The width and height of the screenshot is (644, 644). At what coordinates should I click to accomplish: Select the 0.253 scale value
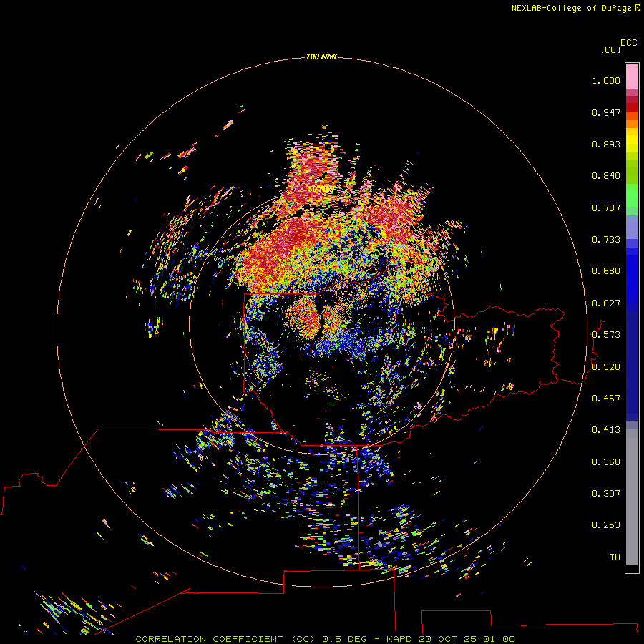[x=606, y=525]
